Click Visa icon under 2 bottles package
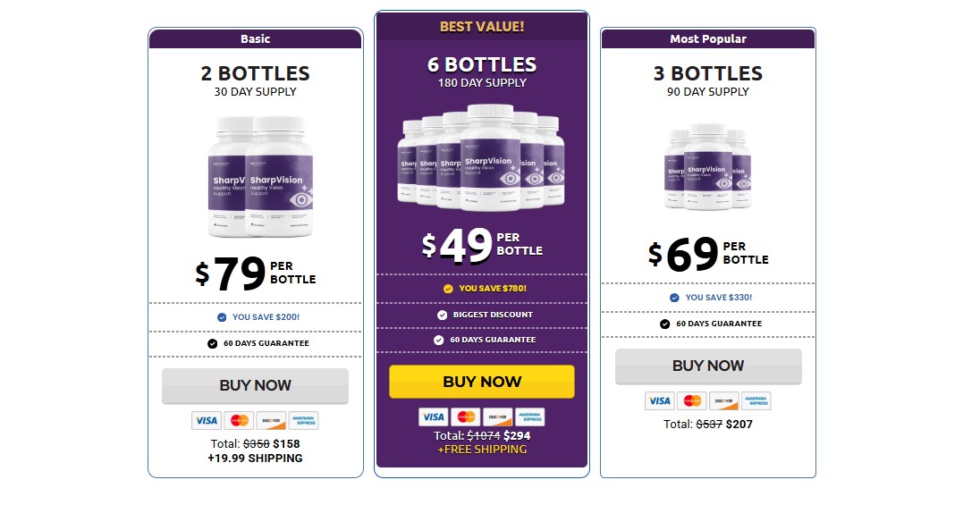Image resolution: width=980 pixels, height=505 pixels. pos(206,420)
